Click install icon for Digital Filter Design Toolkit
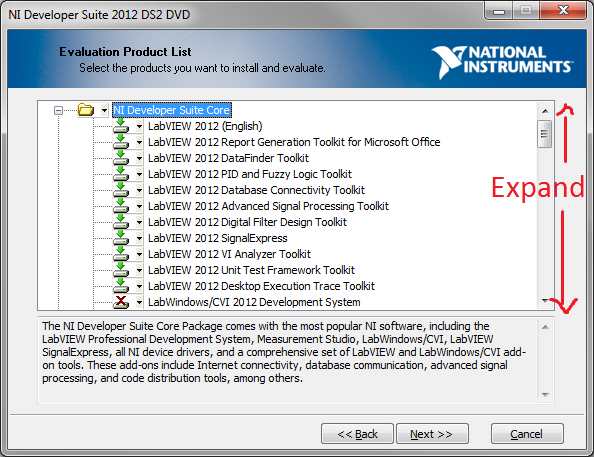The width and height of the screenshot is (594, 457). (x=121, y=221)
